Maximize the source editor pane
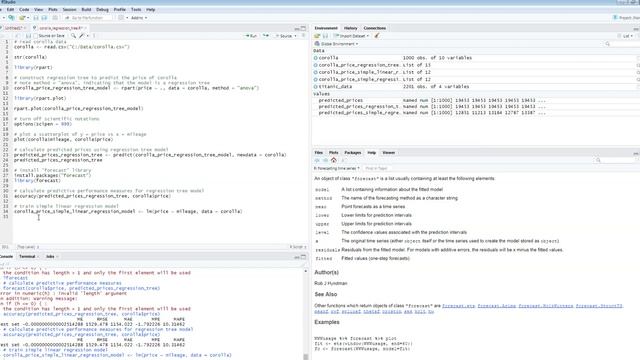 (x=303, y=28)
